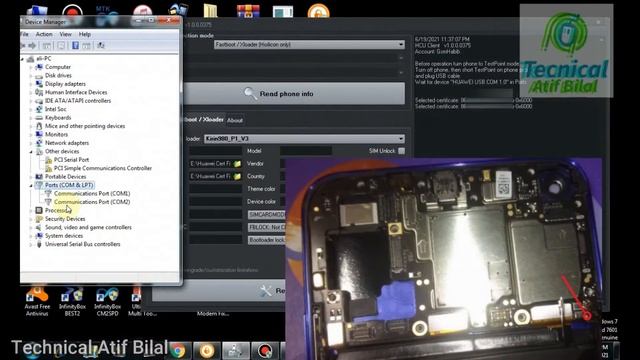
Task: Expand the Network adapters node
Action: (x=31, y=143)
